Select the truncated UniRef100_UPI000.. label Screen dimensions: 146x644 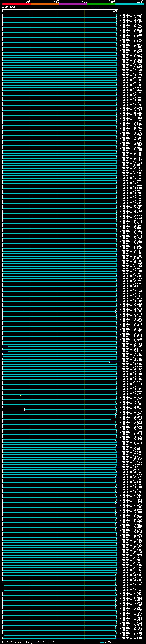[132, 93]
